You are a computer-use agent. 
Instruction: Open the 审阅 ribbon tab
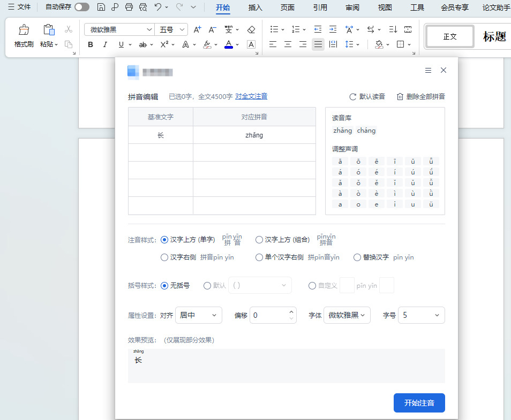(x=352, y=7)
